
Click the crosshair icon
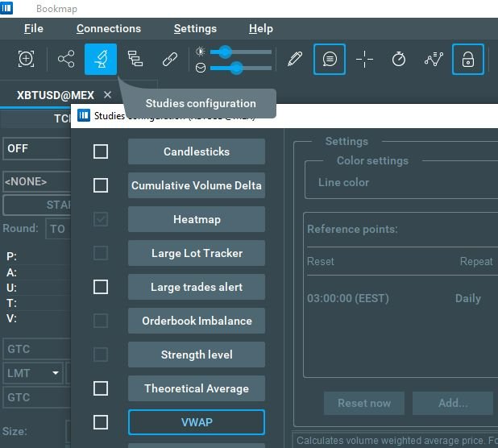(365, 59)
